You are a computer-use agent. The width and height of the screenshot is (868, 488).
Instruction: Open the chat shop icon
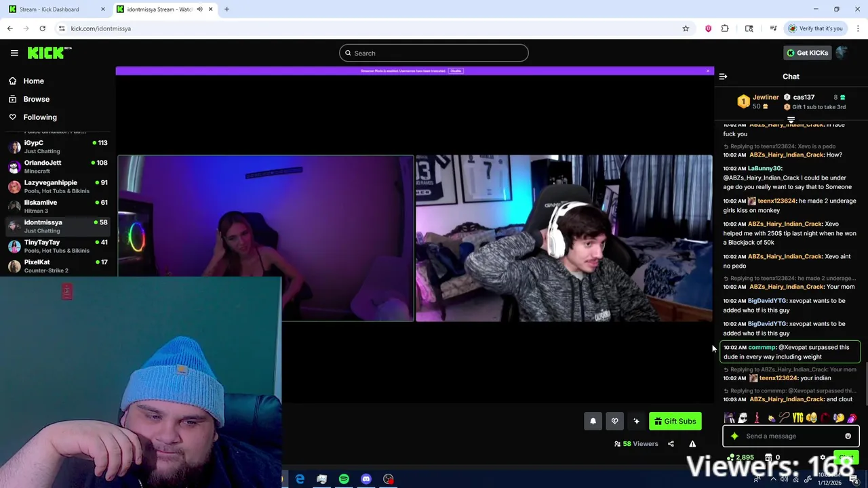point(768,458)
